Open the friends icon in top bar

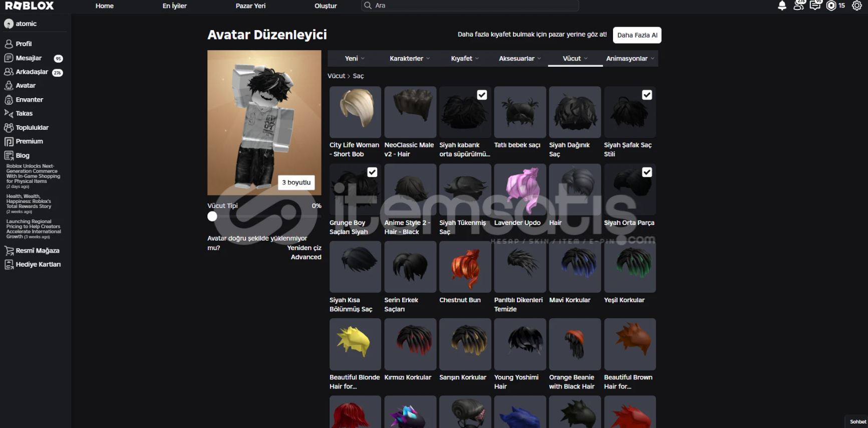click(x=799, y=6)
